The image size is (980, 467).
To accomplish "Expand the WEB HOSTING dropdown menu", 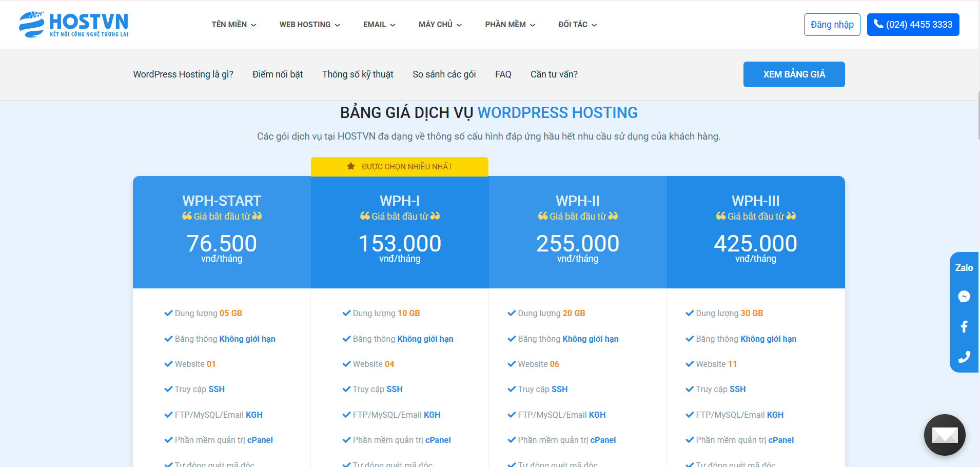I will pos(309,25).
